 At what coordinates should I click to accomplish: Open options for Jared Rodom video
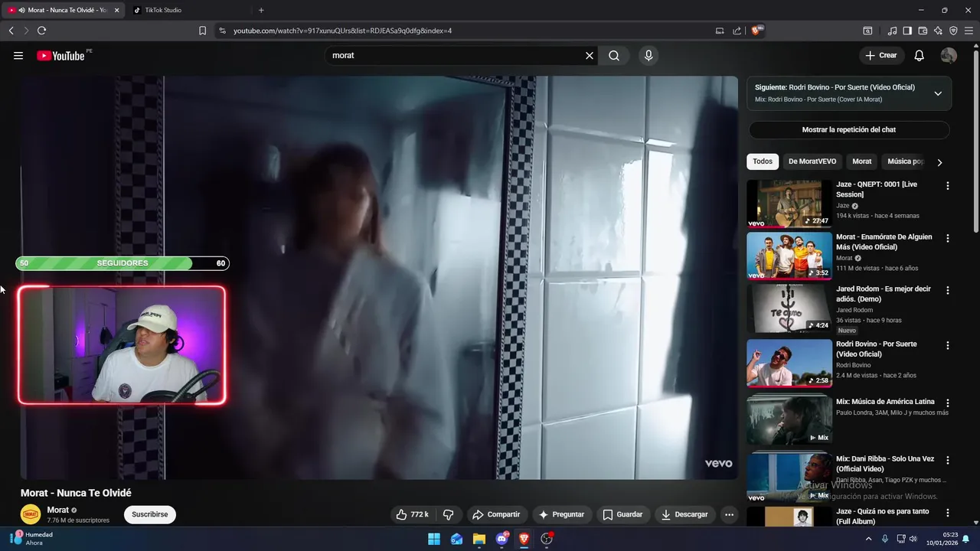point(948,291)
